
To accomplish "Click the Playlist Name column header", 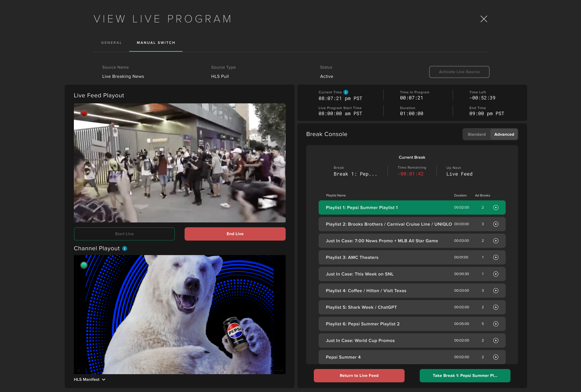I will [x=336, y=196].
